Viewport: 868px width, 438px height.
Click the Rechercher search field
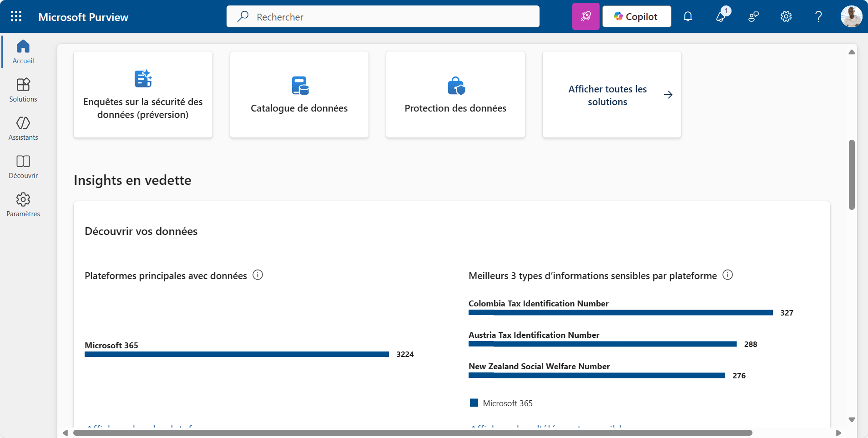click(x=383, y=17)
